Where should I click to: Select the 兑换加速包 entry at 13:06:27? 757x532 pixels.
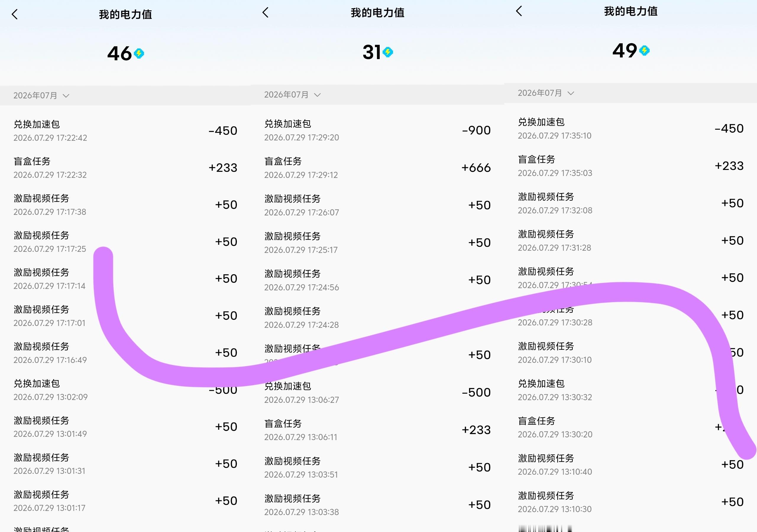(378, 392)
